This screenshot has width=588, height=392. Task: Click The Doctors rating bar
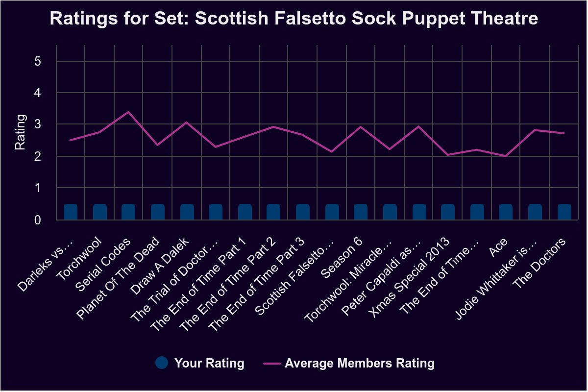click(564, 212)
